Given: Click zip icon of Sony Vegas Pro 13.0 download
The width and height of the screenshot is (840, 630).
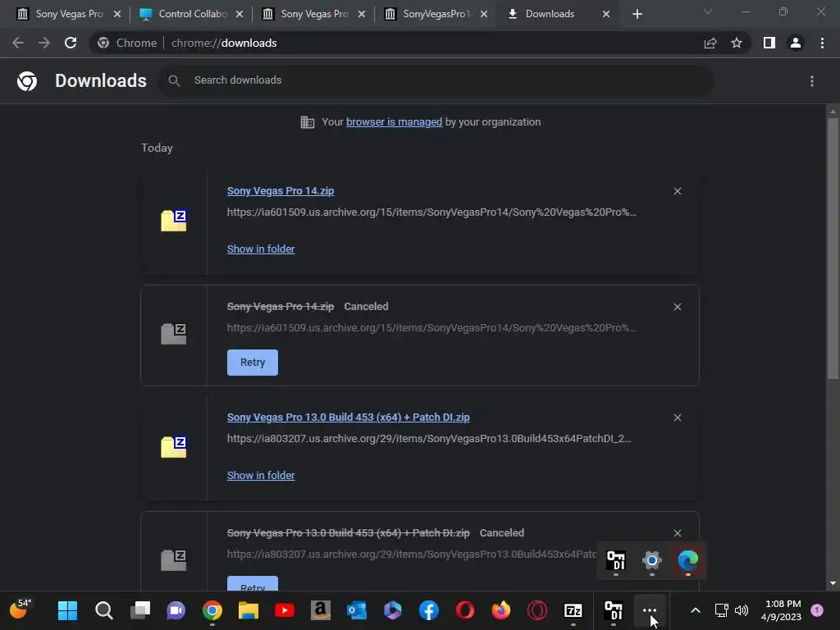Looking at the screenshot, I should pos(174,447).
